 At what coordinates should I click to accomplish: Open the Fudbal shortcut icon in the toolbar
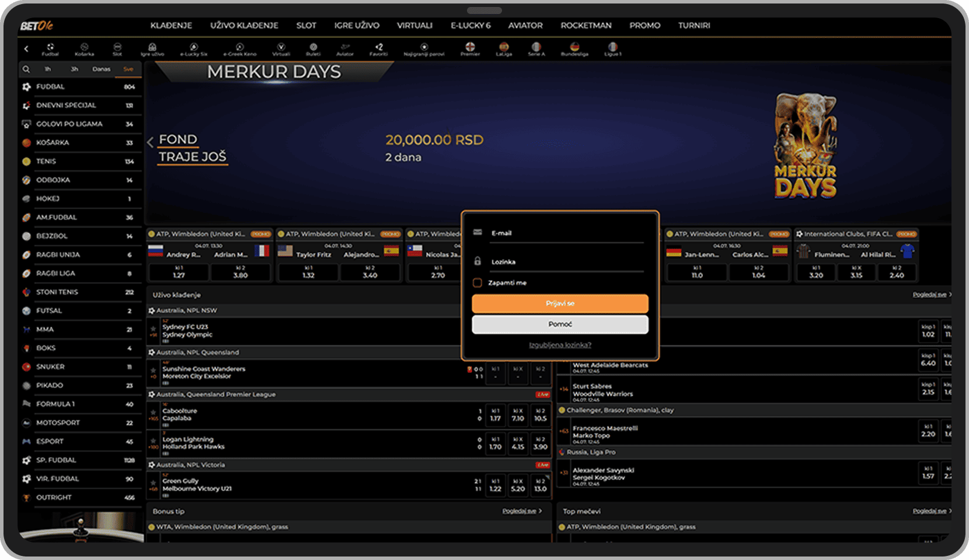(x=50, y=49)
